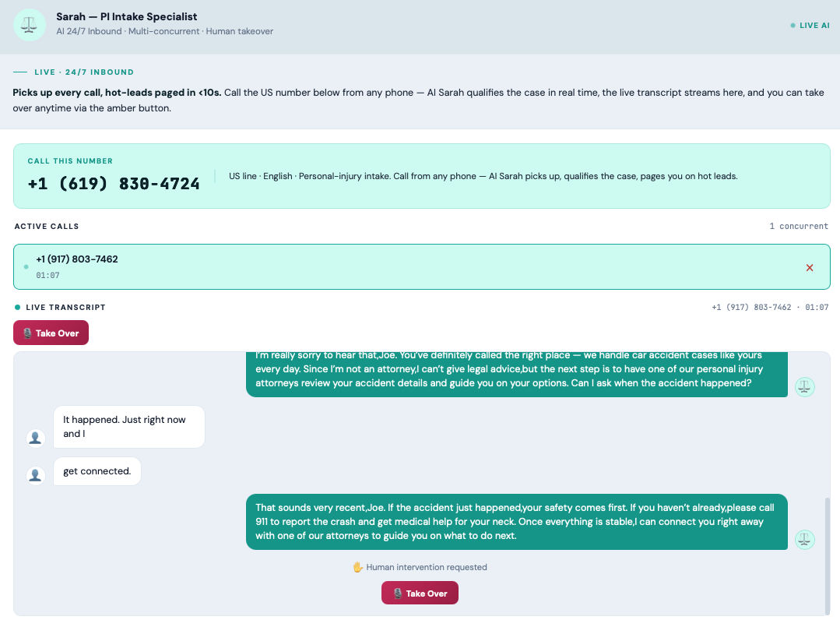Screen dimensions: 840x627
Task: Click caller avatar beside 'get connected' message
Action: (x=36, y=475)
